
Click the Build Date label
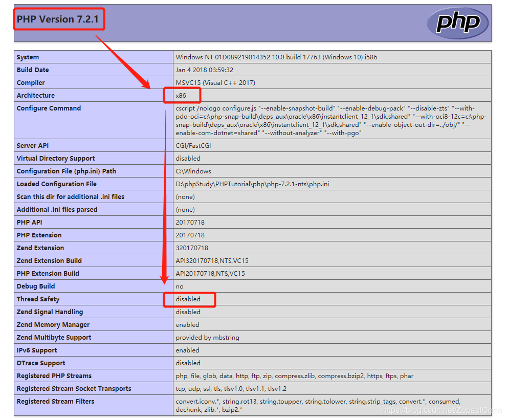33,70
